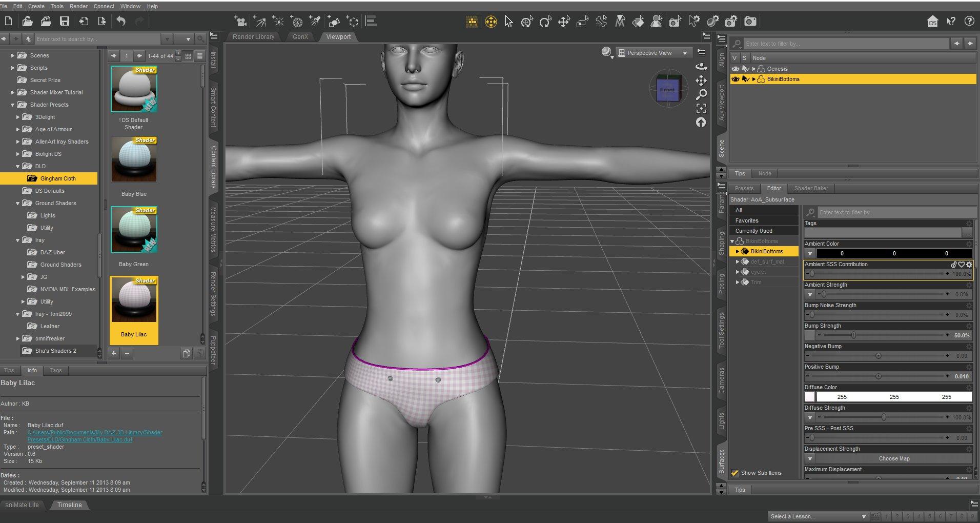Go to next content page

(x=139, y=56)
